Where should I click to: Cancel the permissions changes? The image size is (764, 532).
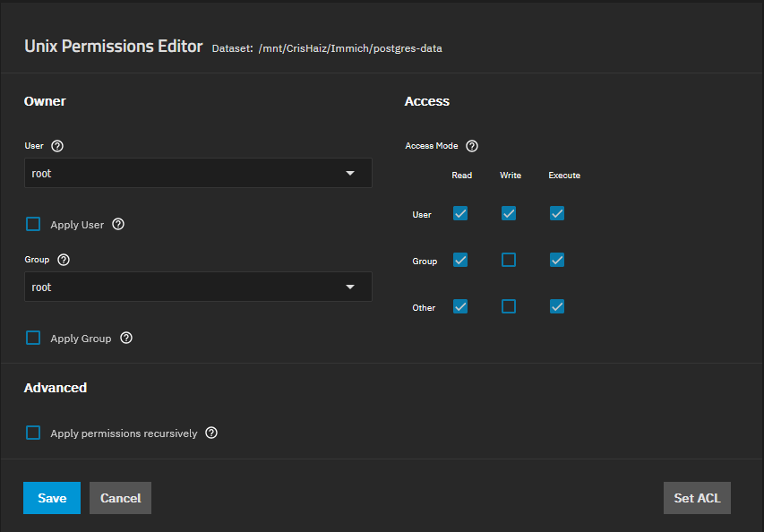tap(120, 498)
